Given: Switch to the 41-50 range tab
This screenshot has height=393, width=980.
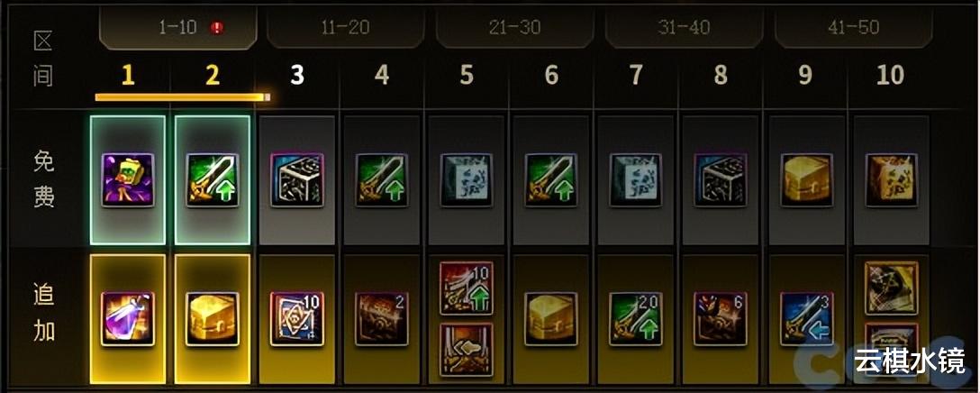Looking at the screenshot, I should [854, 28].
